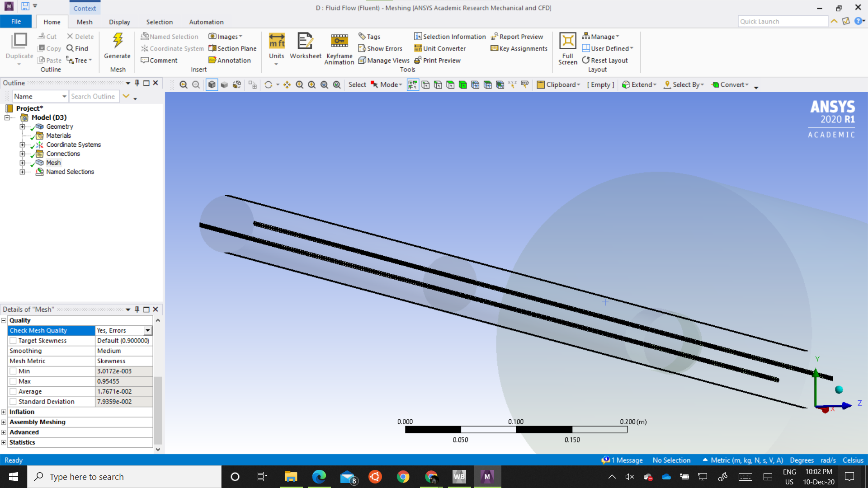The height and width of the screenshot is (488, 868).
Task: Click the Search Outline field
Action: pyautogui.click(x=94, y=96)
